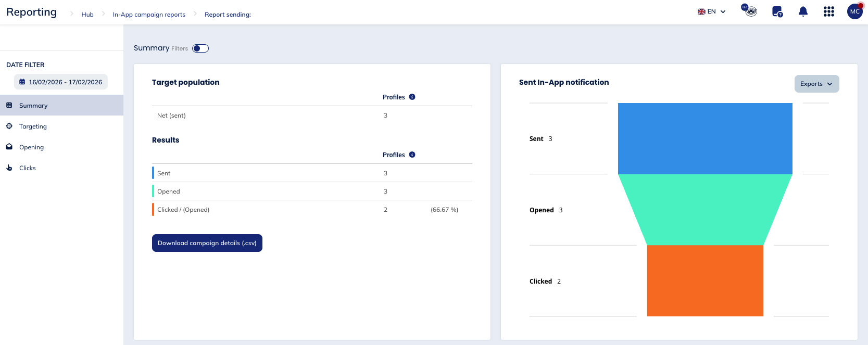Click the Hub breadcrumb link
The width and height of the screenshot is (868, 345).
[x=87, y=15]
